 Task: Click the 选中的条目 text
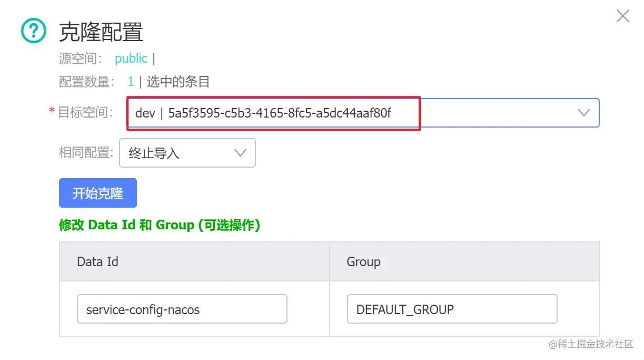pos(179,82)
